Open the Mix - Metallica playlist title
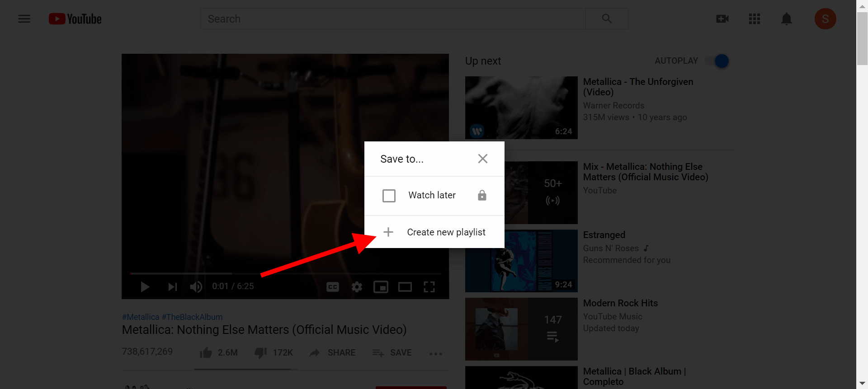This screenshot has width=868, height=389. (646, 172)
